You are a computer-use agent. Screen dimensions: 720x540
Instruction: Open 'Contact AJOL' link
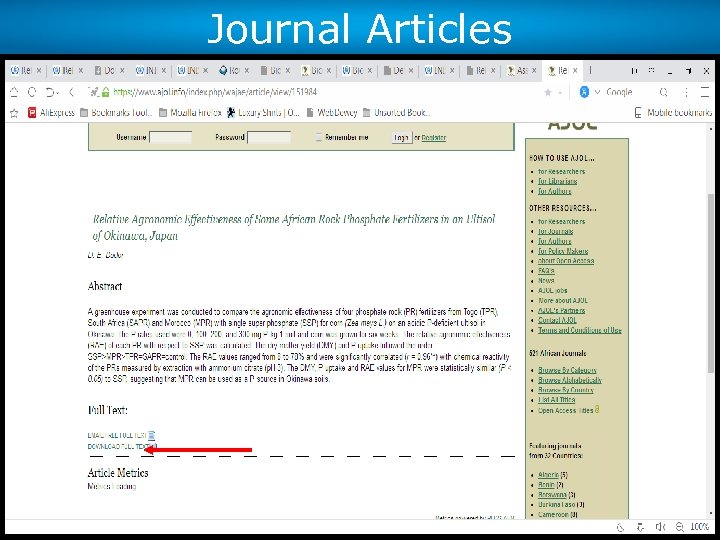click(557, 320)
